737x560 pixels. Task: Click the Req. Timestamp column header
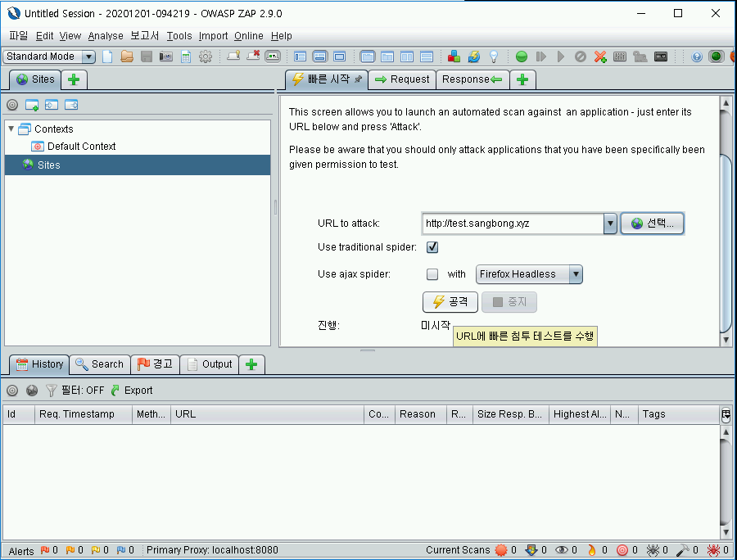[84, 414]
